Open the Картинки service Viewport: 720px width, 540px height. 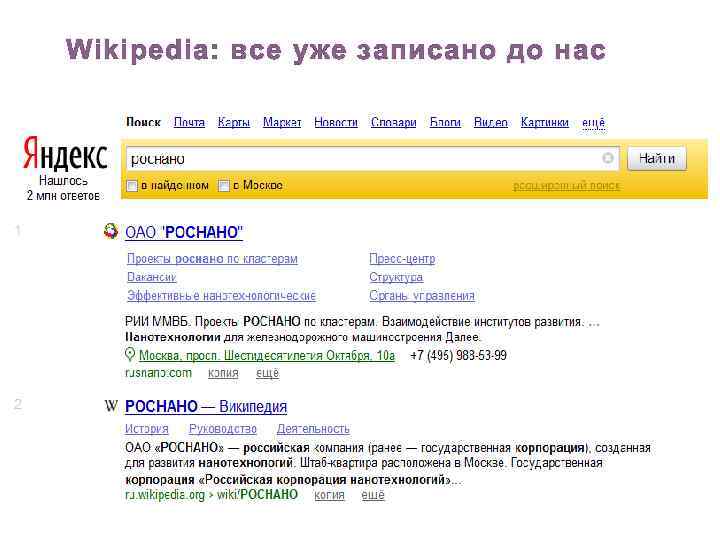click(x=545, y=123)
